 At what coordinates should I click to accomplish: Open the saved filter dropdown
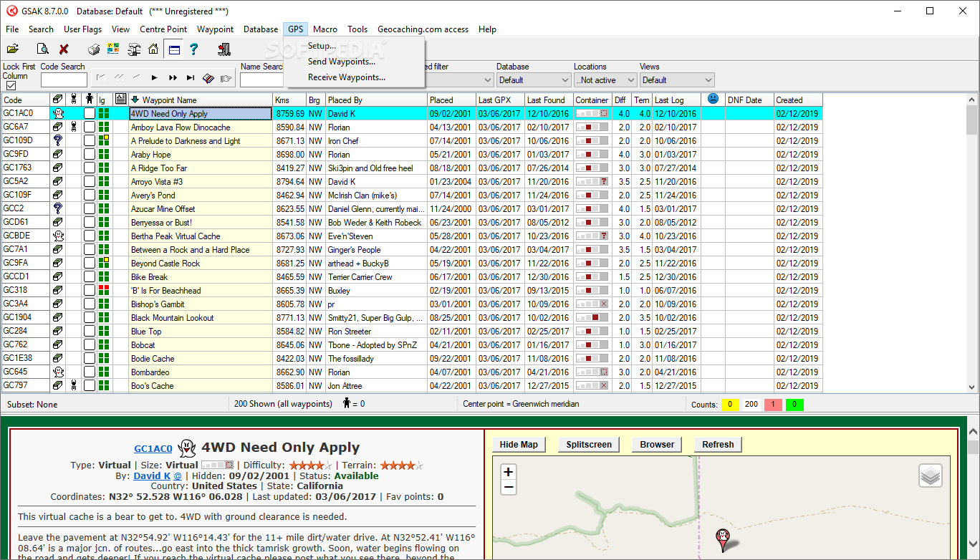tap(458, 79)
